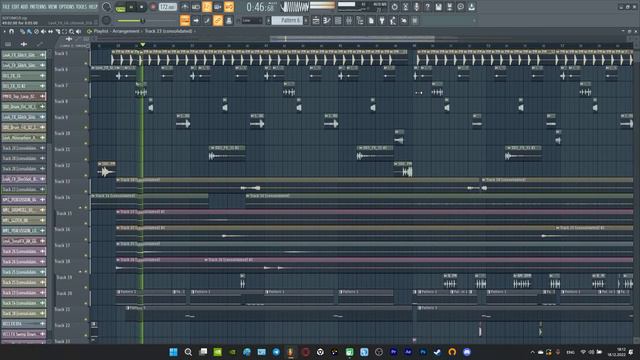Open the EDIT menu
Image resolution: width=640 pixels, height=360 pixels.
coord(15,7)
